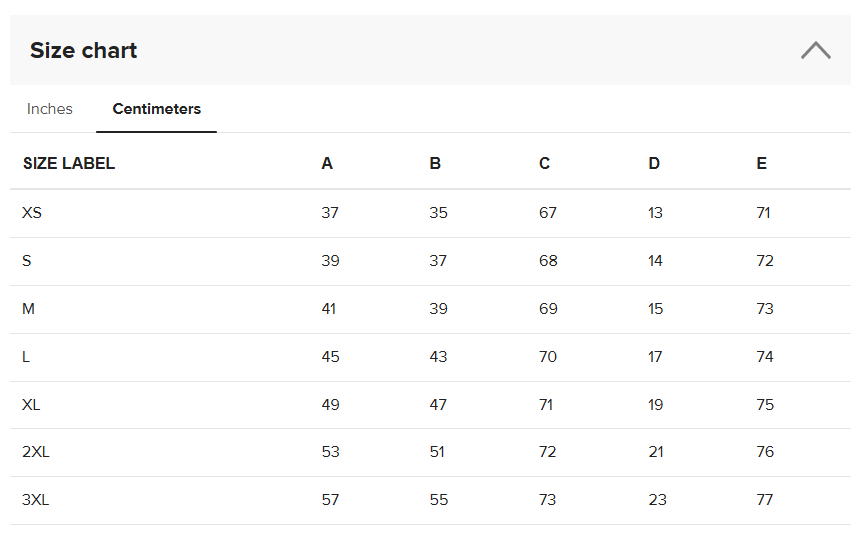
Task: Click column header D
Action: 654,164
